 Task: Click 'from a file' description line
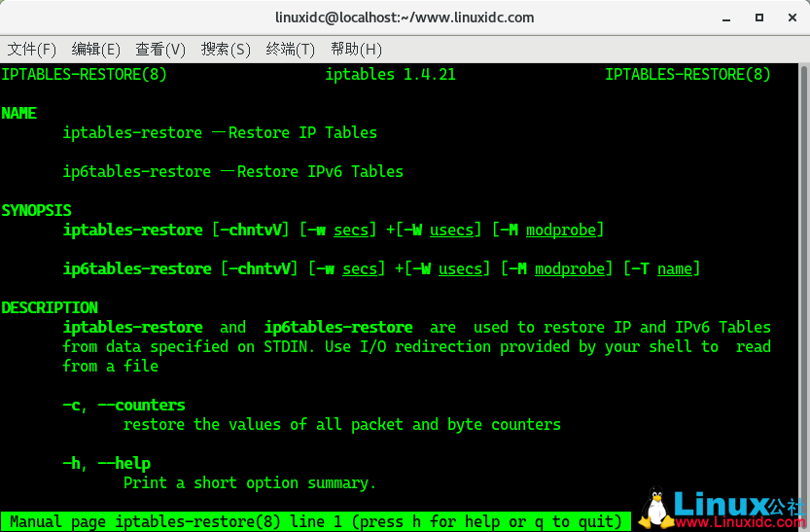pos(111,367)
